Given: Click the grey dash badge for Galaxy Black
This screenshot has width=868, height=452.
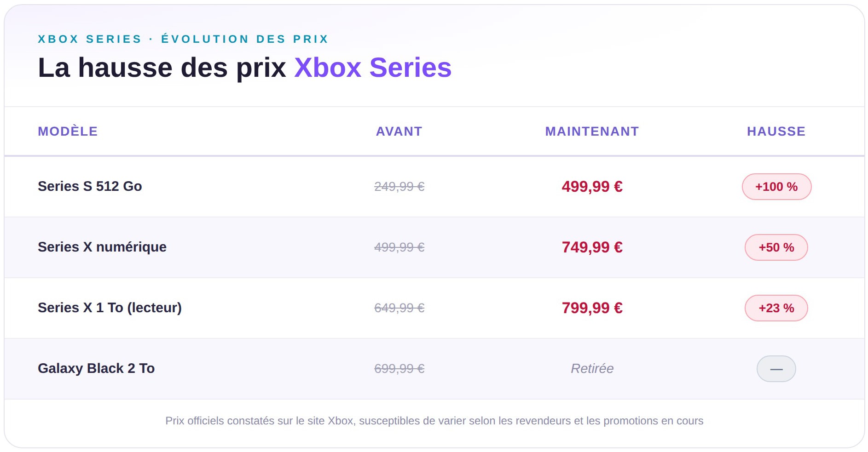Looking at the screenshot, I should click(776, 369).
